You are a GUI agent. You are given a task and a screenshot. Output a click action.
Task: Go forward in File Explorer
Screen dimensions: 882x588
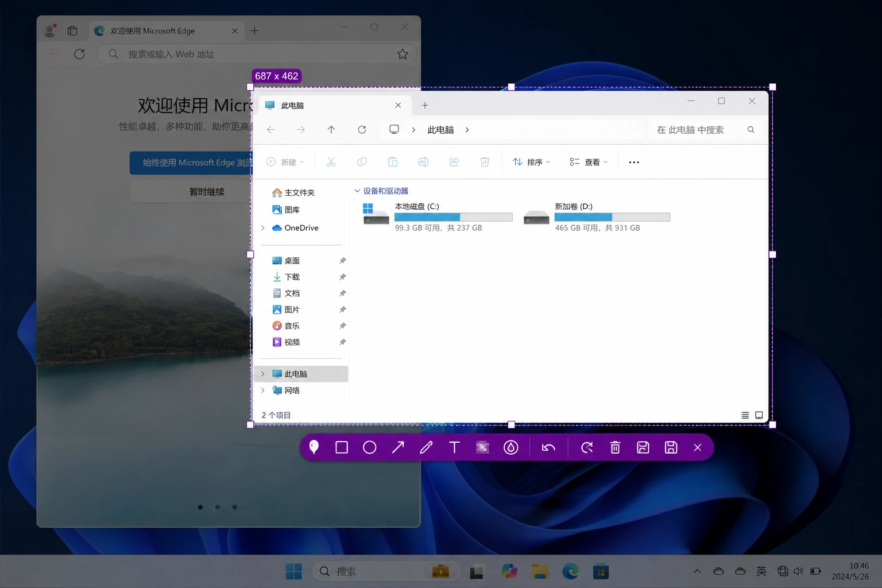click(x=301, y=130)
